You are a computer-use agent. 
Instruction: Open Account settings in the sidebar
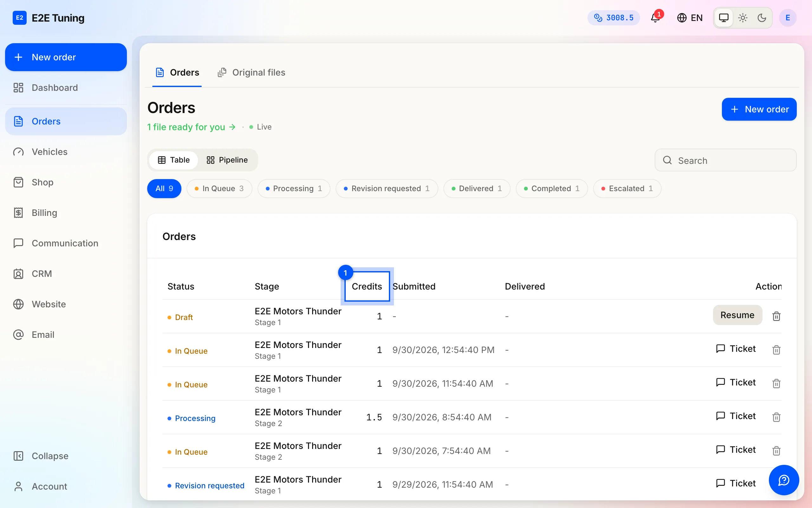pos(66,486)
